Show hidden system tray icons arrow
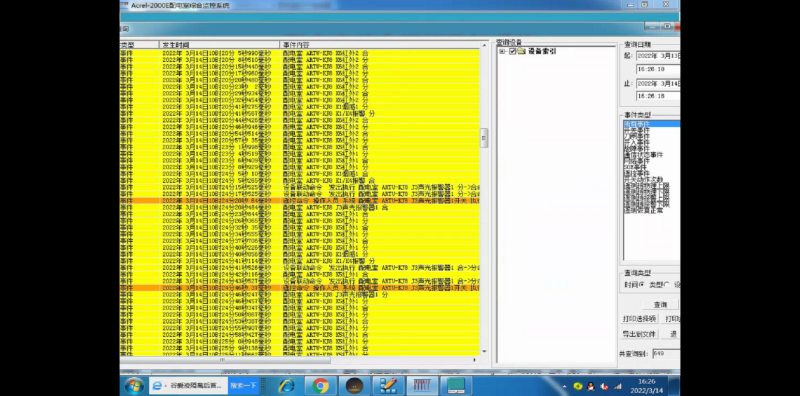Image resolution: width=800 pixels, height=396 pixels. 564,387
